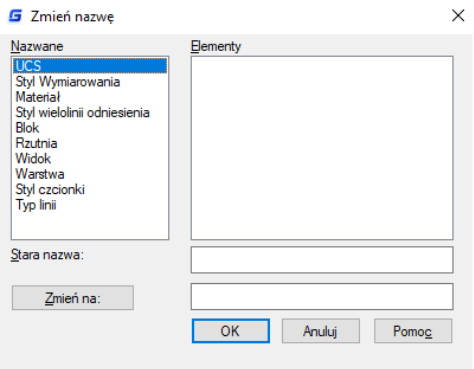Click the new name field beside Zmień na
The height and width of the screenshot is (369, 474).
pyautogui.click(x=322, y=296)
